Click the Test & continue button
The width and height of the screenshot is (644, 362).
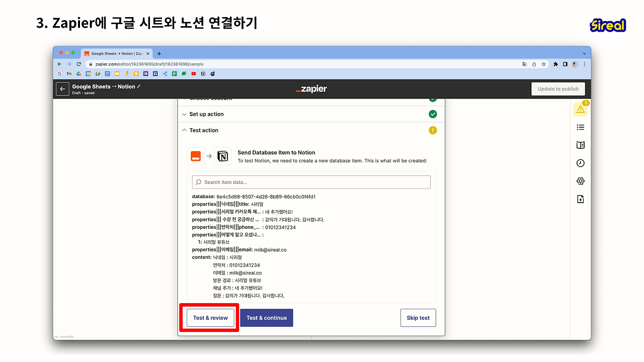pos(267,318)
